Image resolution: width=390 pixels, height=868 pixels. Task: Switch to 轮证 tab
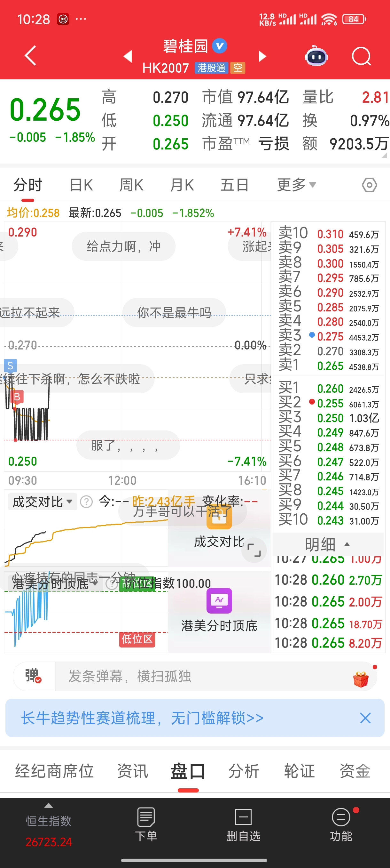(300, 771)
